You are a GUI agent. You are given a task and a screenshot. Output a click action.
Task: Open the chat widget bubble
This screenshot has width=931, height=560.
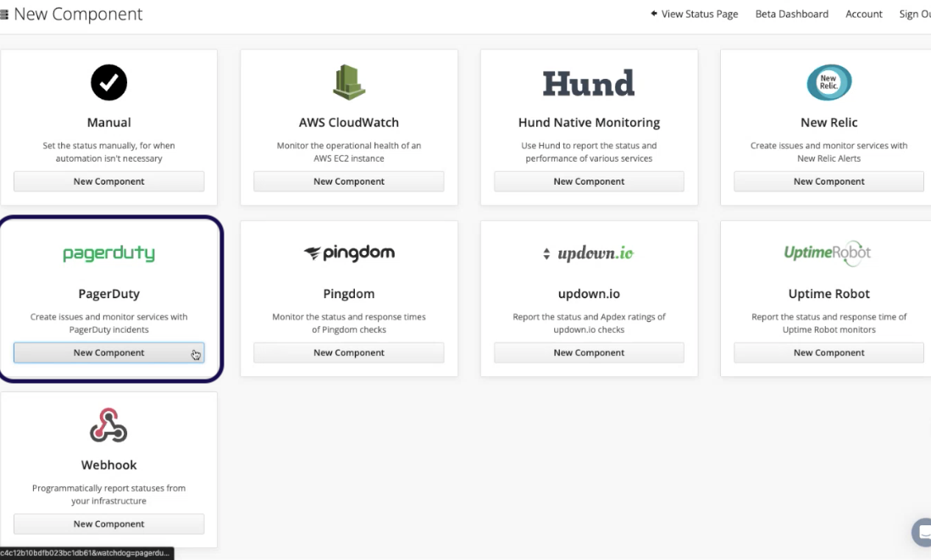[x=922, y=531]
